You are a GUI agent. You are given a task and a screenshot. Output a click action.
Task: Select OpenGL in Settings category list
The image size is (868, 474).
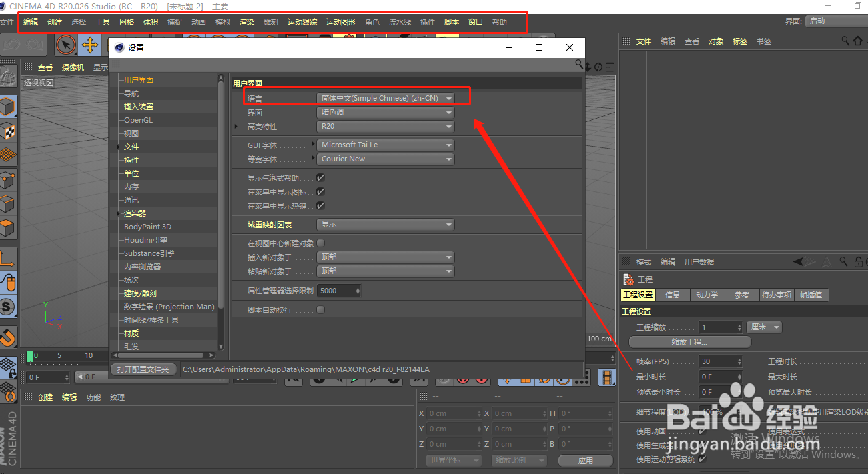point(138,120)
